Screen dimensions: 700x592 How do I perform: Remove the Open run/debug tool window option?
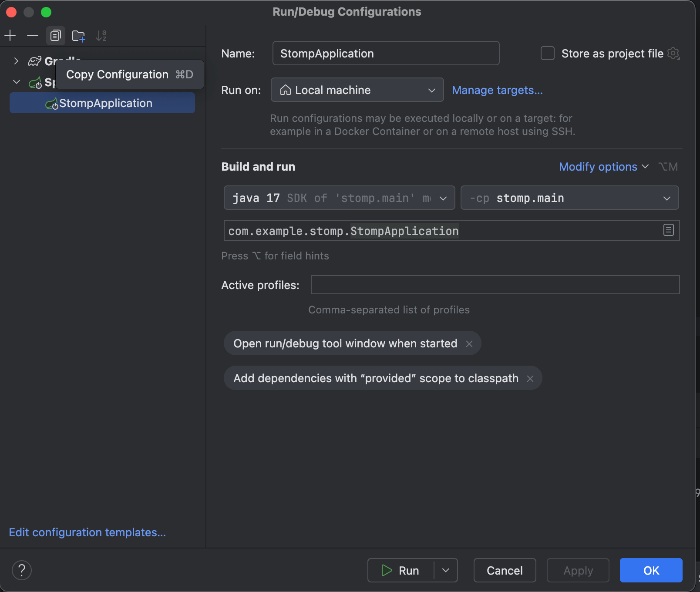469,344
